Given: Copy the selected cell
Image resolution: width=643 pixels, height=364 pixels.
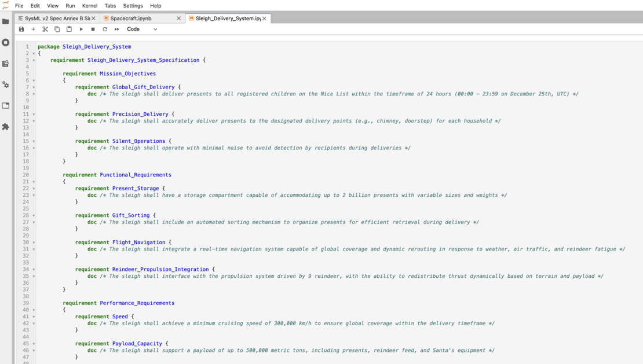Looking at the screenshot, I should tap(57, 29).
